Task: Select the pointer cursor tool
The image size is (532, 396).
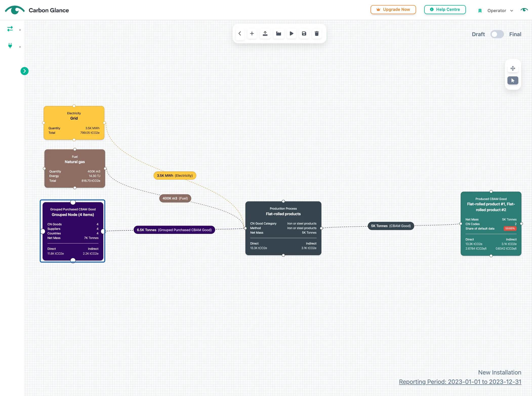Action: [x=513, y=81]
